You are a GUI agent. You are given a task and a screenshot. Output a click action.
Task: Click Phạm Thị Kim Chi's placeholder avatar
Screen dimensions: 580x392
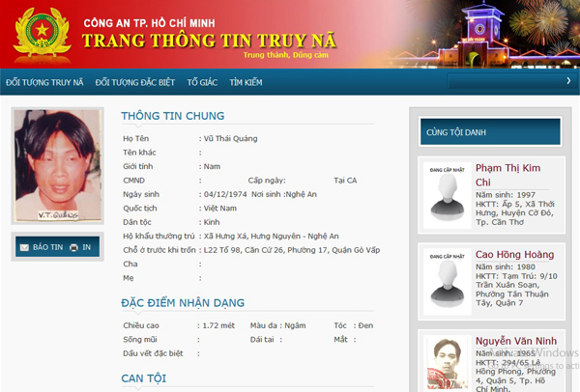tap(447, 196)
